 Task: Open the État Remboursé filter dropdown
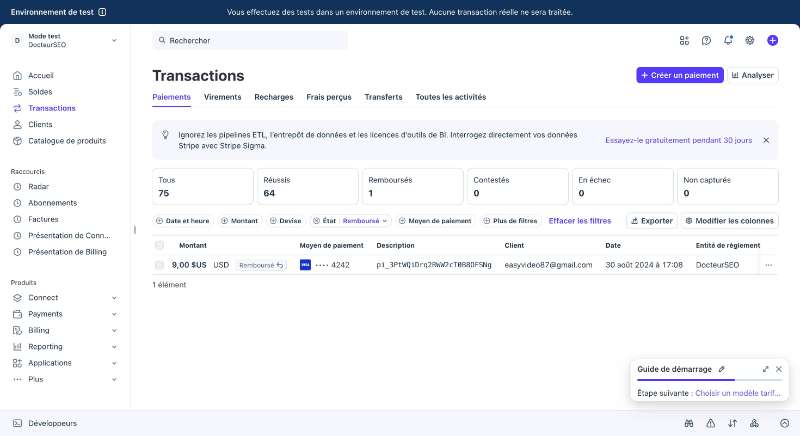click(x=351, y=221)
